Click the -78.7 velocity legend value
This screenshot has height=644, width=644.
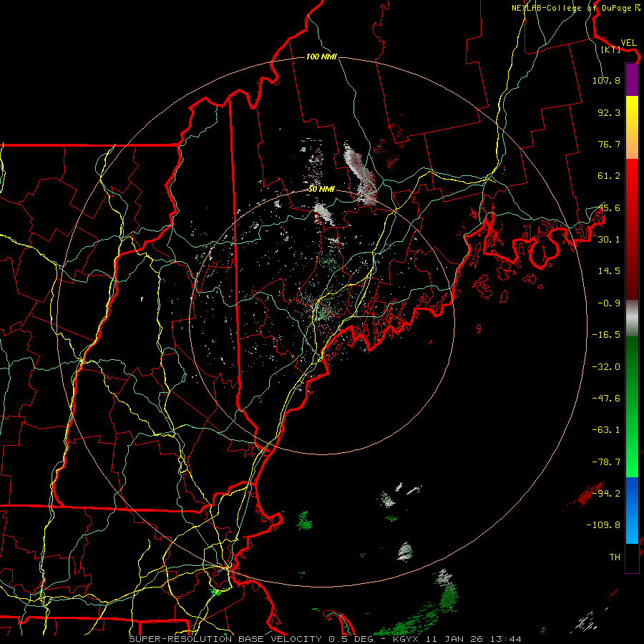point(606,462)
